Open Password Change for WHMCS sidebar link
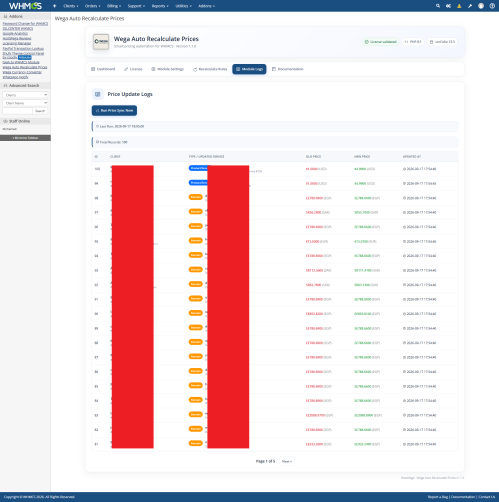Image resolution: width=499 pixels, height=502 pixels. pyautogui.click(x=25, y=24)
